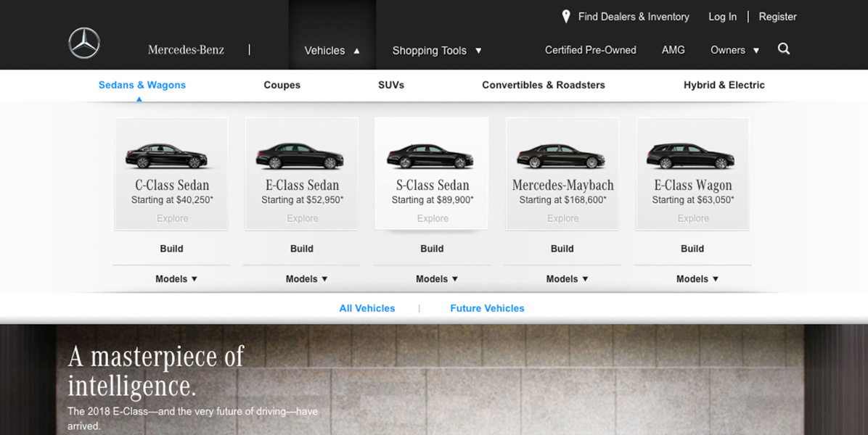The width and height of the screenshot is (868, 435).
Task: Open the Owners dropdown menu
Action: [x=734, y=50]
